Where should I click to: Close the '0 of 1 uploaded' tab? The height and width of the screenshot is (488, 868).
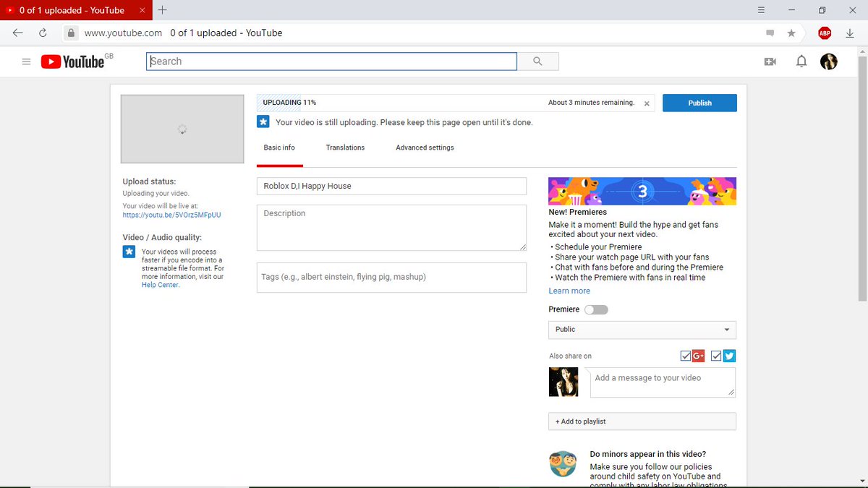pos(142,10)
